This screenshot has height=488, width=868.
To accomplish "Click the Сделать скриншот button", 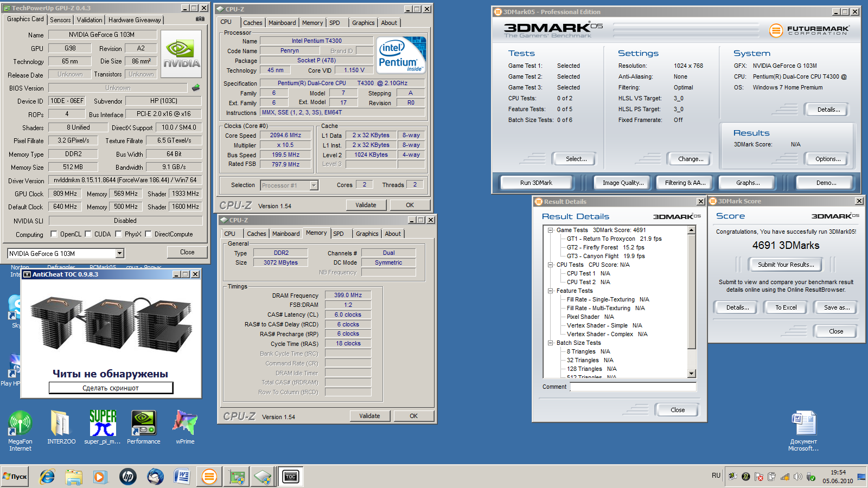I will click(111, 388).
